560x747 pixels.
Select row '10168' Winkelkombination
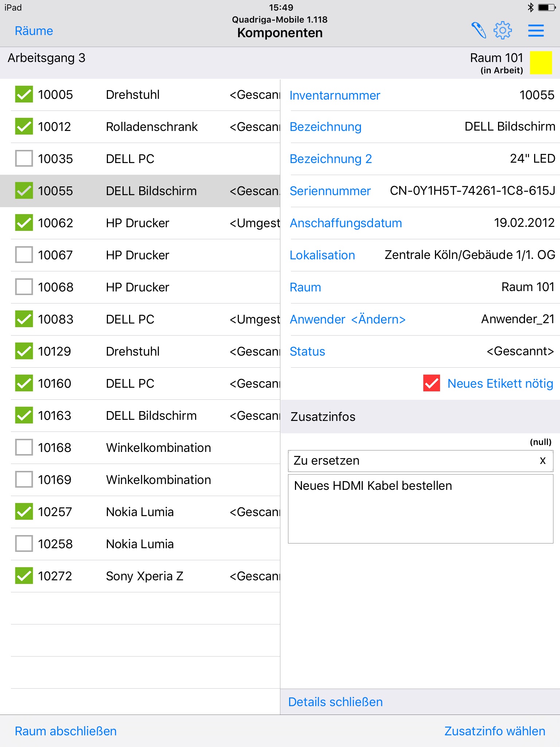pos(140,448)
